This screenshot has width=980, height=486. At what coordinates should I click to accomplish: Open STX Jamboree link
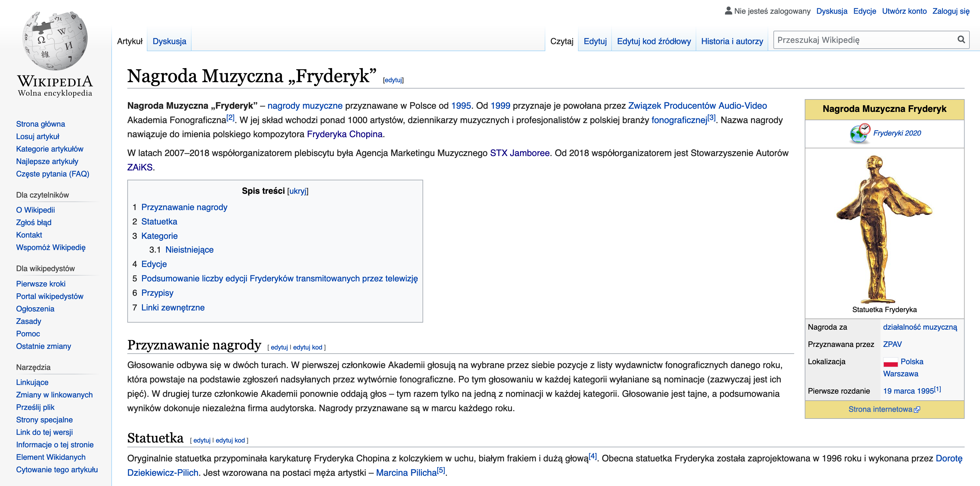(x=519, y=153)
